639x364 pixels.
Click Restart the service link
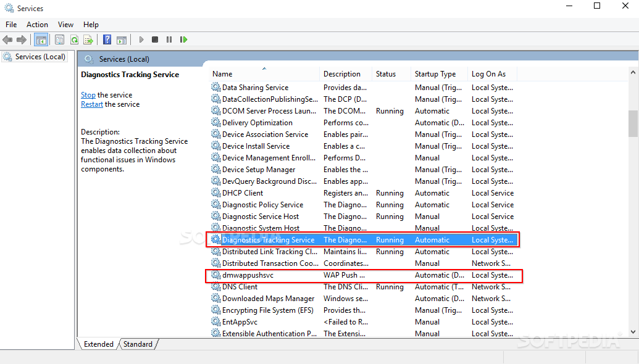point(92,104)
